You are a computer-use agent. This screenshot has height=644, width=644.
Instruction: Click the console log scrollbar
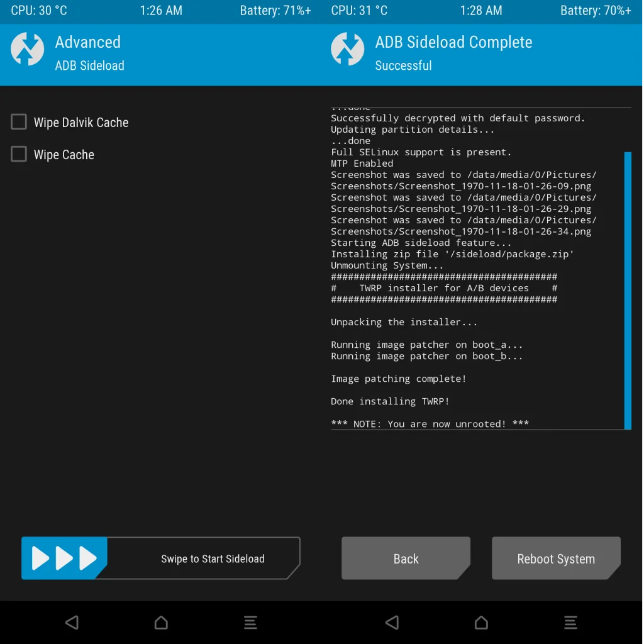[x=627, y=289]
